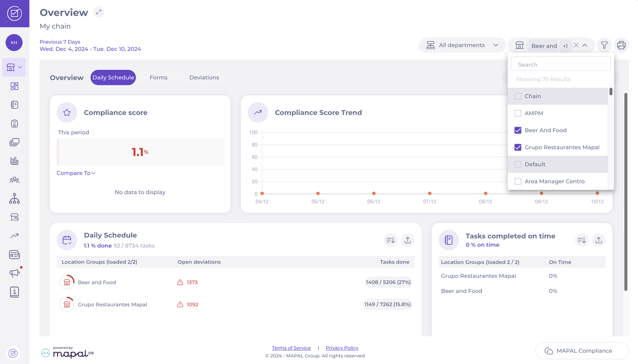Open the notebook icon in sidebar

pyautogui.click(x=14, y=105)
